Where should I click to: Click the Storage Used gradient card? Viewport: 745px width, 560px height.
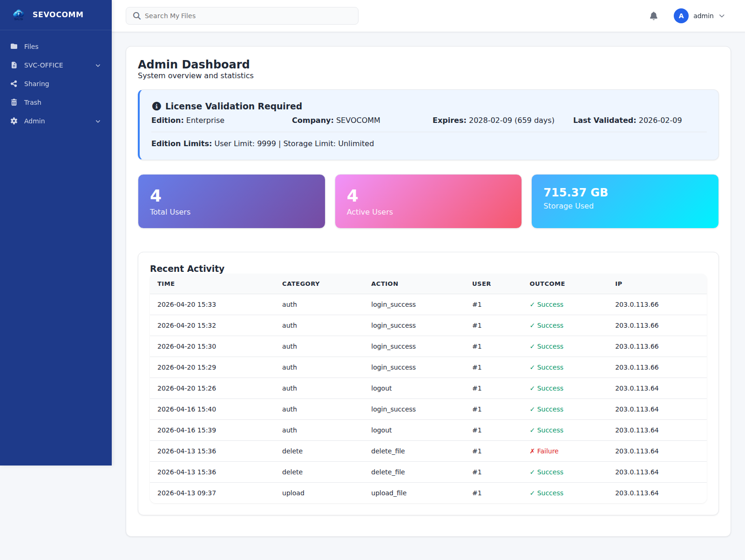(x=624, y=201)
